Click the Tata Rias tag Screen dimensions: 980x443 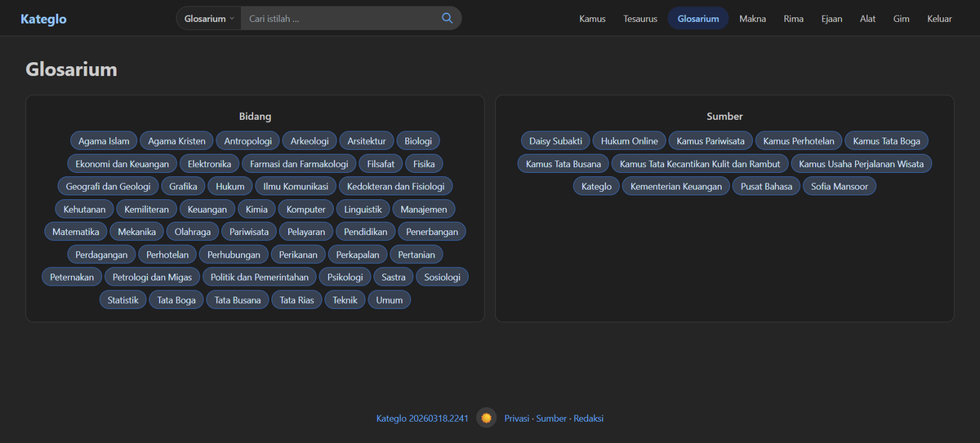(297, 300)
